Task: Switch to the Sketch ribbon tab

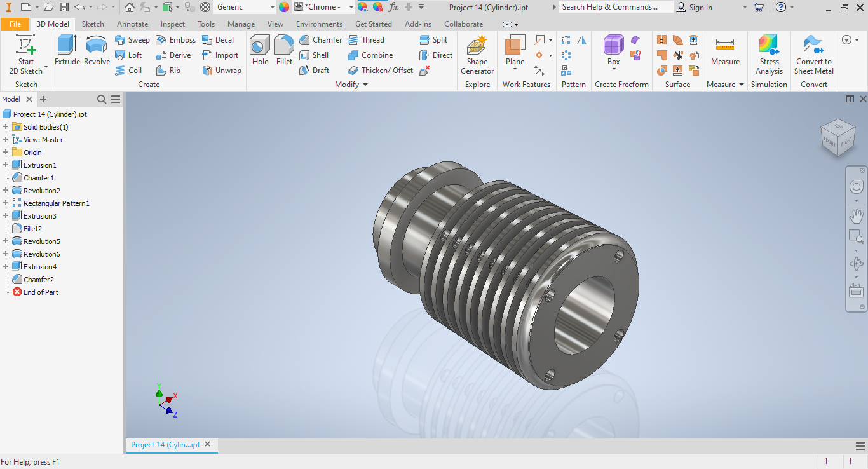Action: click(93, 24)
